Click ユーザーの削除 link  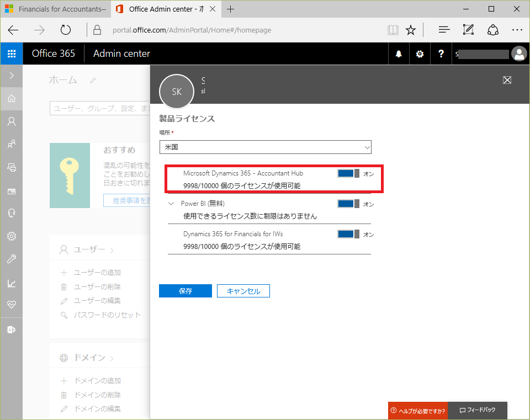97,287
